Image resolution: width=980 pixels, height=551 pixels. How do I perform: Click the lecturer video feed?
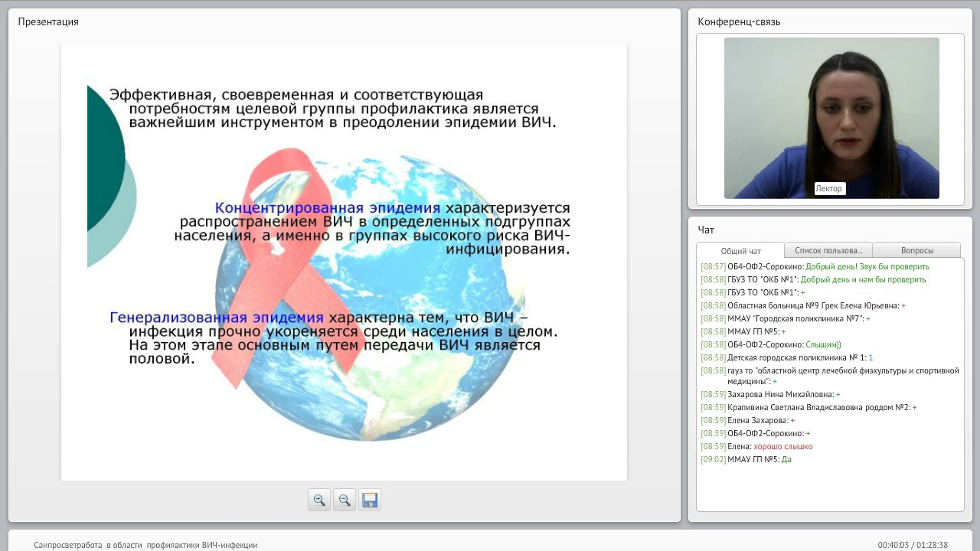tap(831, 118)
